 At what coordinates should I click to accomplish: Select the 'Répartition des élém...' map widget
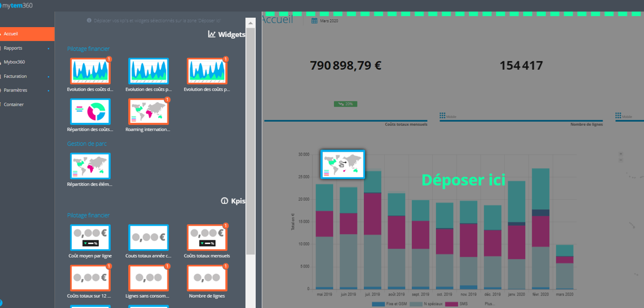(90, 166)
